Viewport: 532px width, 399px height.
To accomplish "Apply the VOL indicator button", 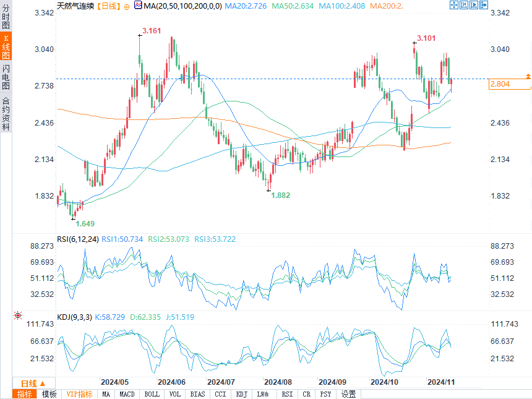I will tap(175, 394).
